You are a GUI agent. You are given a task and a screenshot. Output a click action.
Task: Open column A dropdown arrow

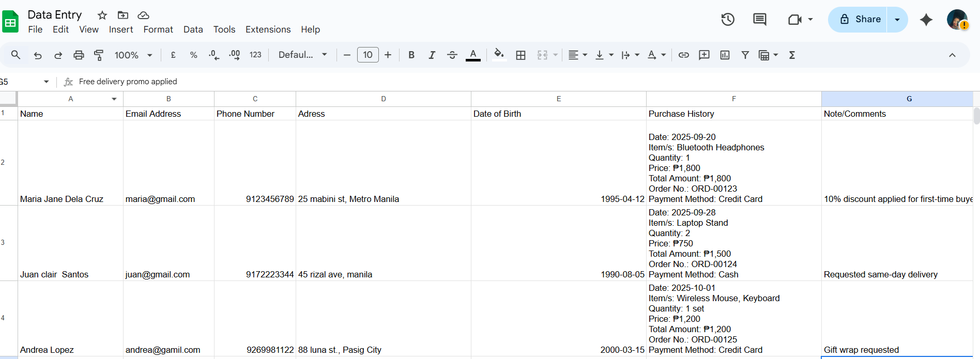[114, 99]
